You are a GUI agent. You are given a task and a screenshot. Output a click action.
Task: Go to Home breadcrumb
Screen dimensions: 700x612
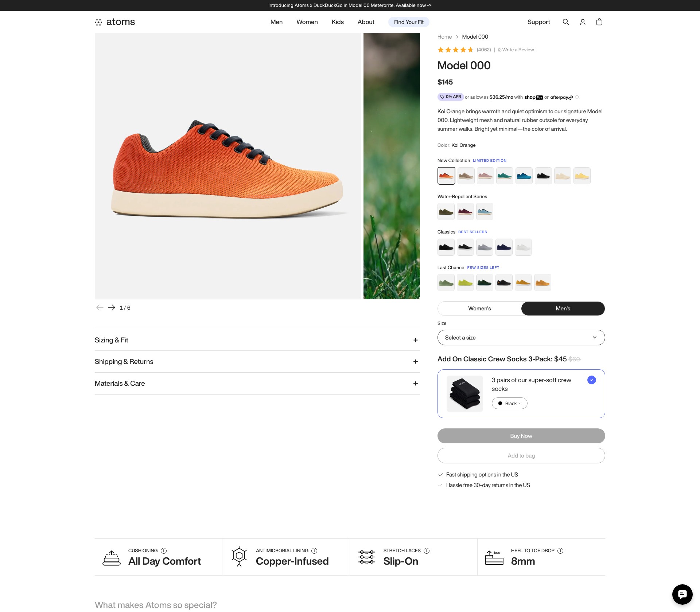tap(444, 37)
